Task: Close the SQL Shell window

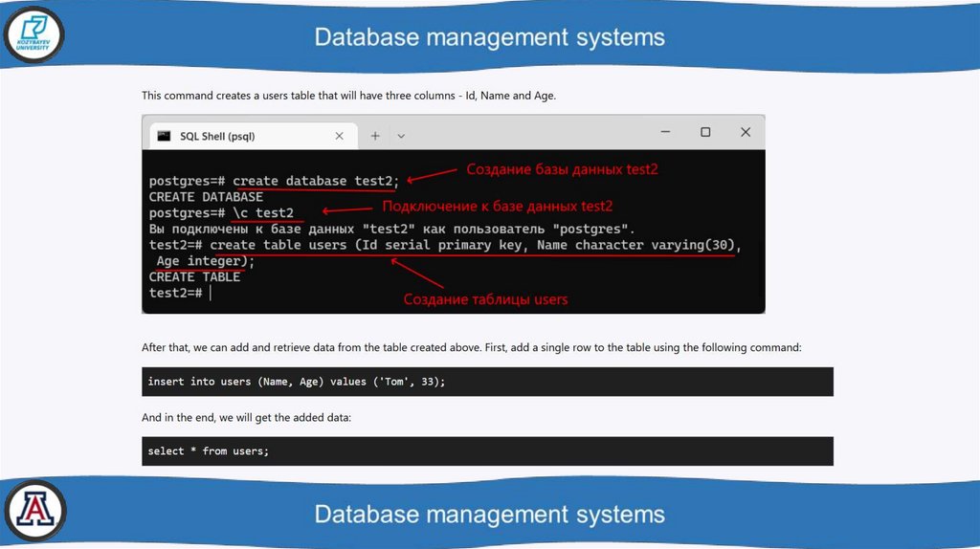Action: (745, 132)
